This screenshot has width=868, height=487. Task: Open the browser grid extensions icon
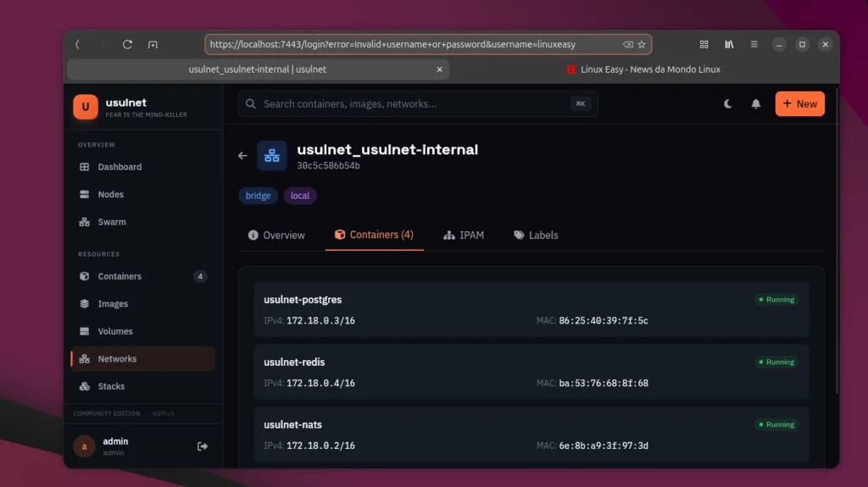point(704,44)
